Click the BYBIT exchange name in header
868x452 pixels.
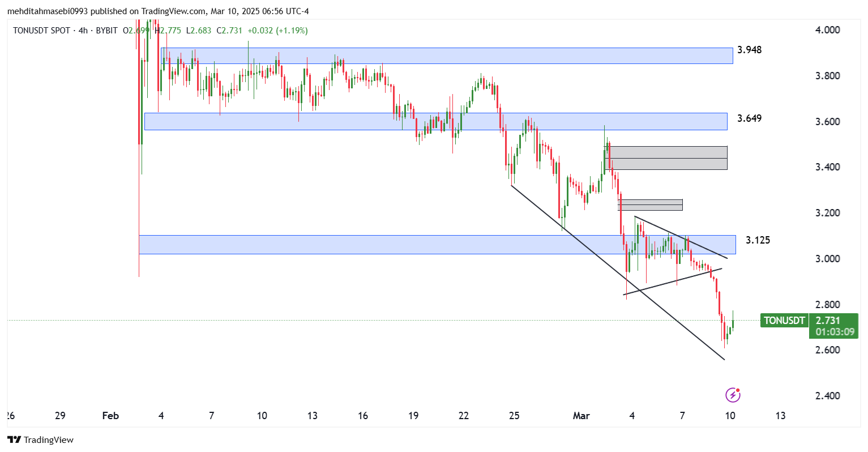pos(106,31)
